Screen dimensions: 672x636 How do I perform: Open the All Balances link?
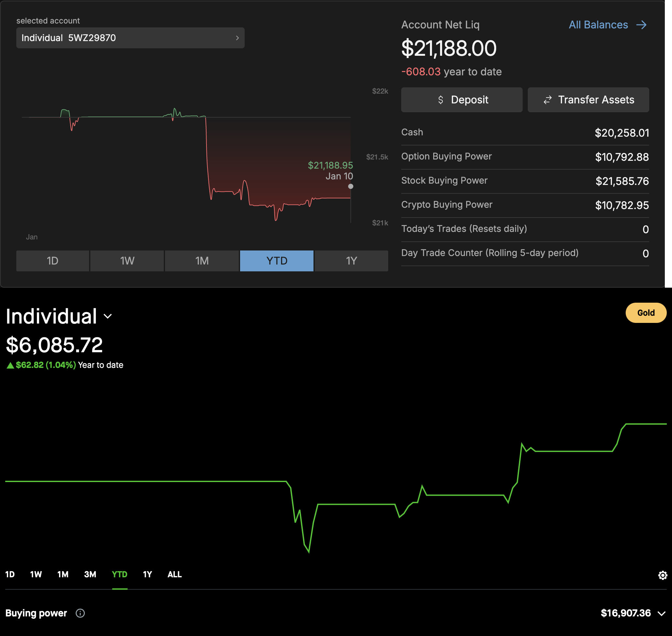pos(598,25)
